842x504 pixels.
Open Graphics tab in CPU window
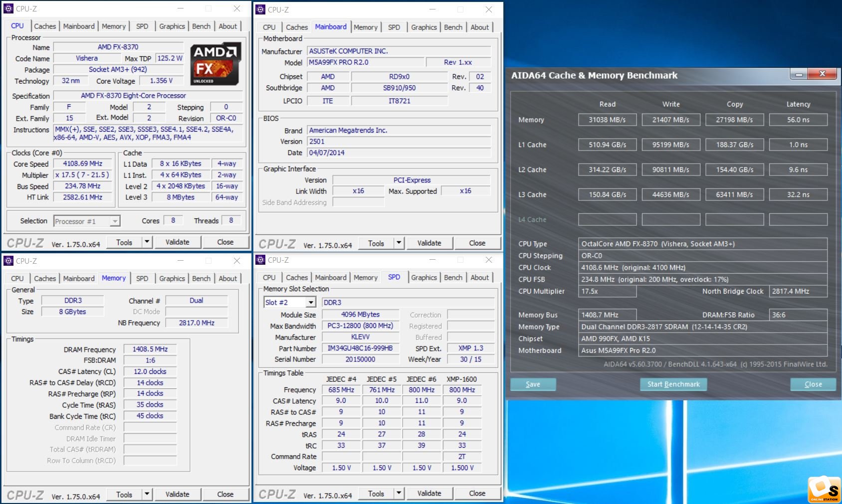(x=172, y=26)
